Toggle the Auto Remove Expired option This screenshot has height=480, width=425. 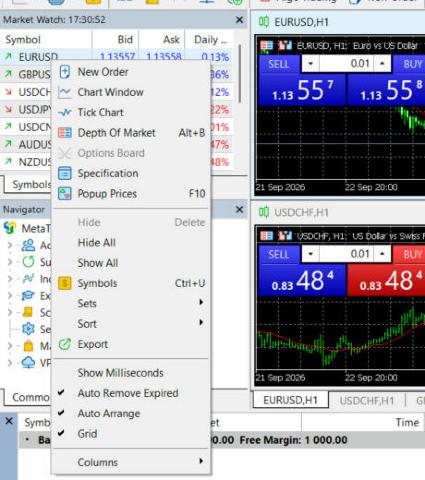coord(131,393)
